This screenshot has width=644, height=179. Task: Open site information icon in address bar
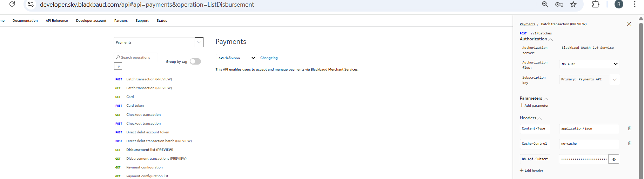tap(31, 4)
